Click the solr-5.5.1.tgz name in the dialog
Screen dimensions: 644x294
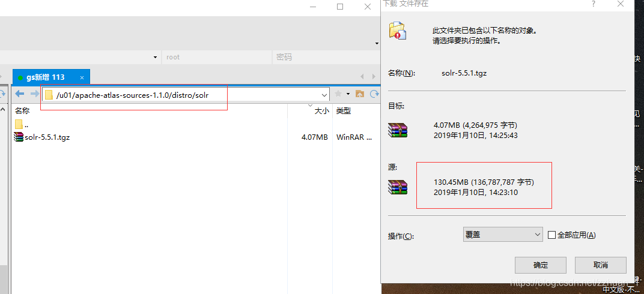pyautogui.click(x=464, y=73)
